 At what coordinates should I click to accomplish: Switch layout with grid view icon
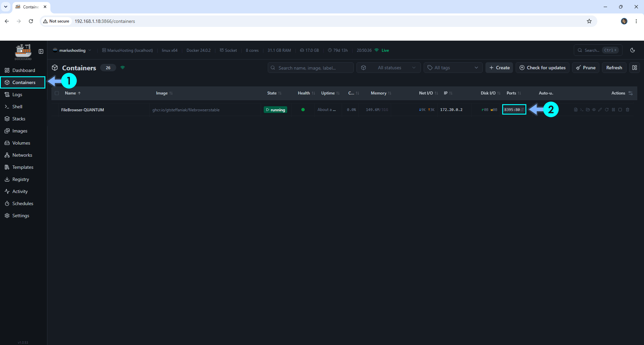coord(635,68)
